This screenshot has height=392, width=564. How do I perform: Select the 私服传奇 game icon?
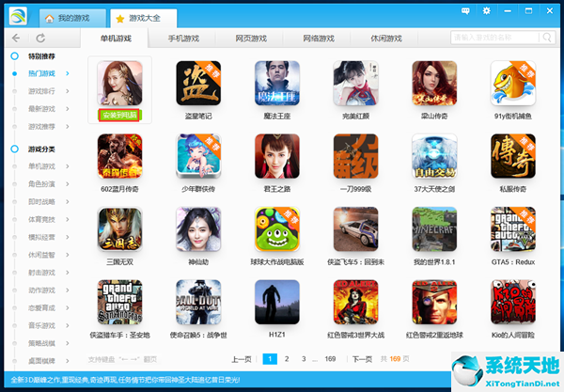(513, 156)
